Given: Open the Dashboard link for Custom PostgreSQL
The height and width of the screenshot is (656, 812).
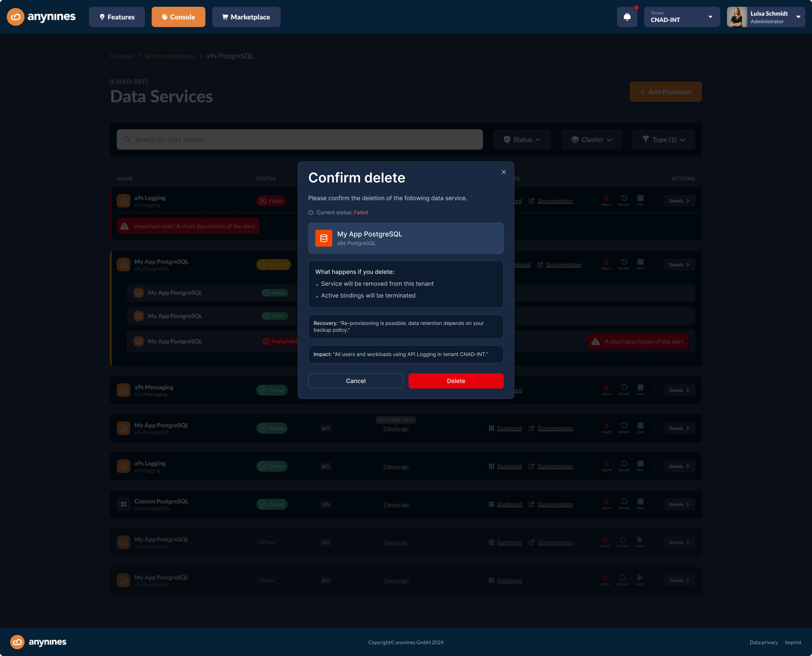Looking at the screenshot, I should (x=509, y=504).
